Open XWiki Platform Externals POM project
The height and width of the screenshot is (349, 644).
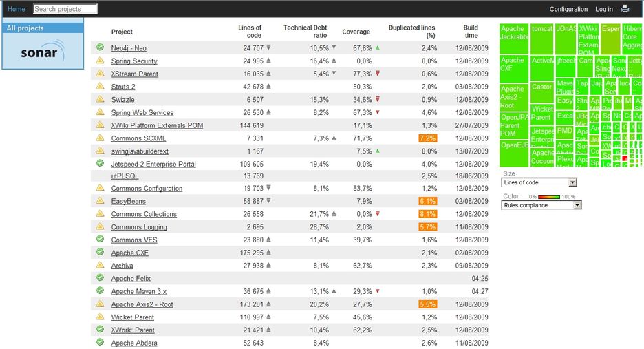157,125
